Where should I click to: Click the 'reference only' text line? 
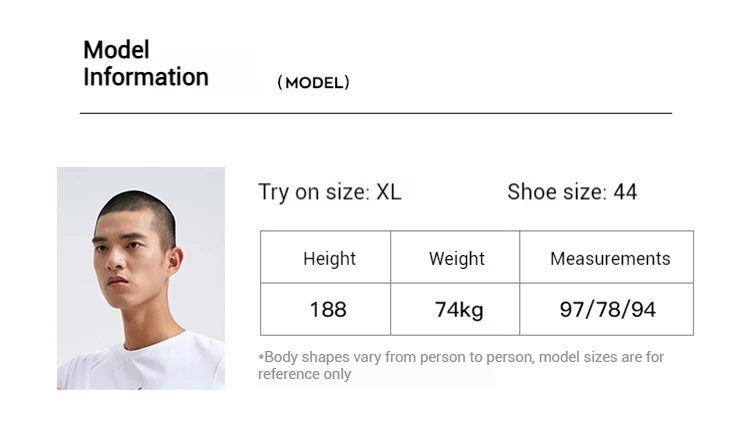(304, 374)
